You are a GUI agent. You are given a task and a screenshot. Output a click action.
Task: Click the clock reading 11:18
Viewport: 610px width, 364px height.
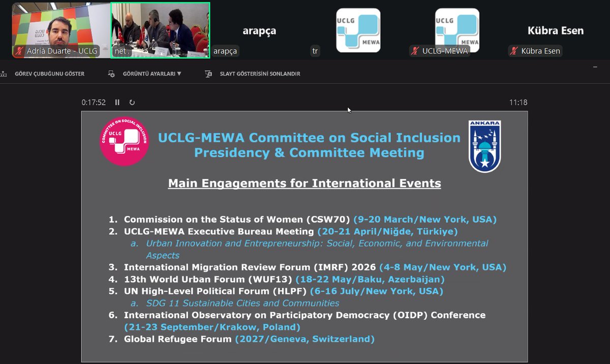518,102
